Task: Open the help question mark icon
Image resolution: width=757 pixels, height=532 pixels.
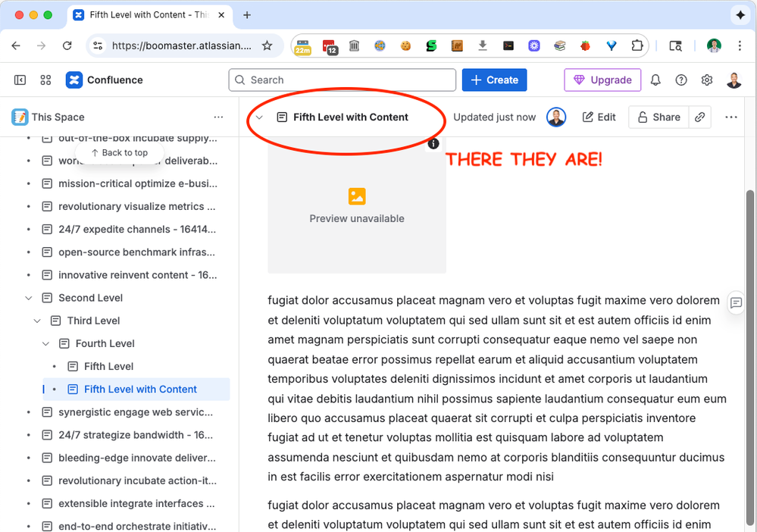Action: (681, 80)
